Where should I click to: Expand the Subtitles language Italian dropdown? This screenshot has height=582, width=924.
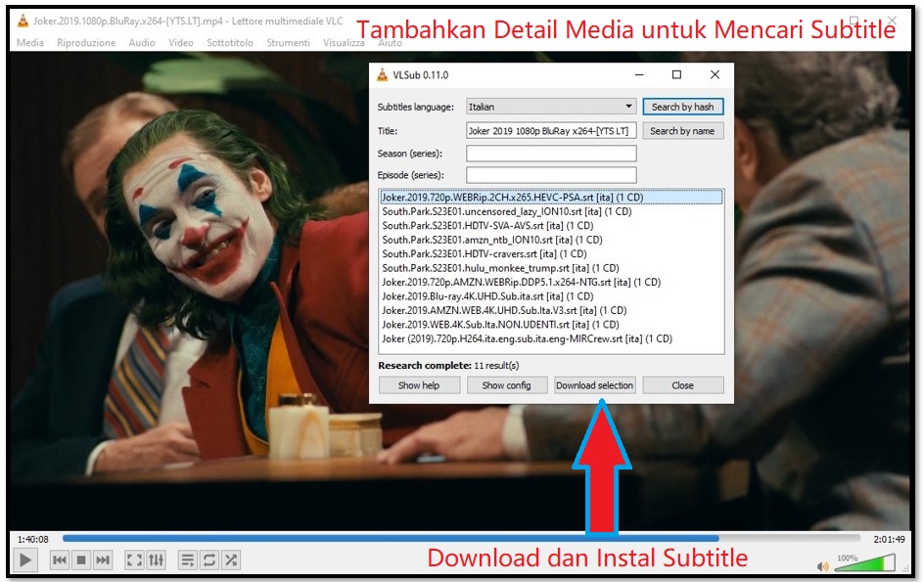pyautogui.click(x=551, y=107)
